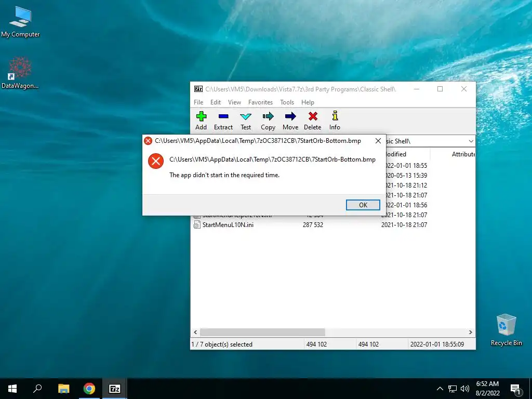The image size is (532, 399).
Task: Click the 287 532 size cell
Action: [x=313, y=224]
